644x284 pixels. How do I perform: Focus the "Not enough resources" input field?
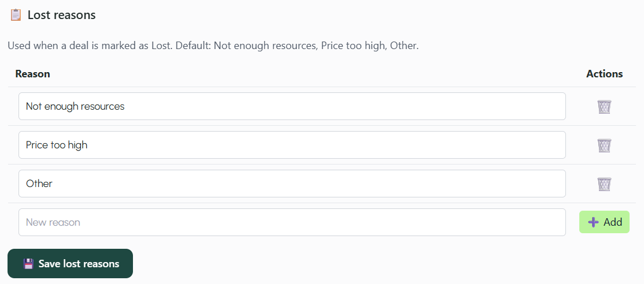click(x=292, y=106)
